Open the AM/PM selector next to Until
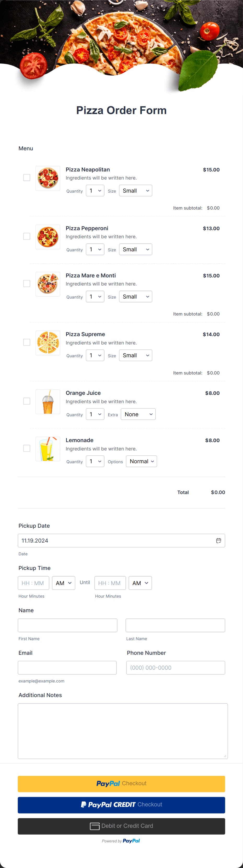The width and height of the screenshot is (243, 868). [140, 583]
